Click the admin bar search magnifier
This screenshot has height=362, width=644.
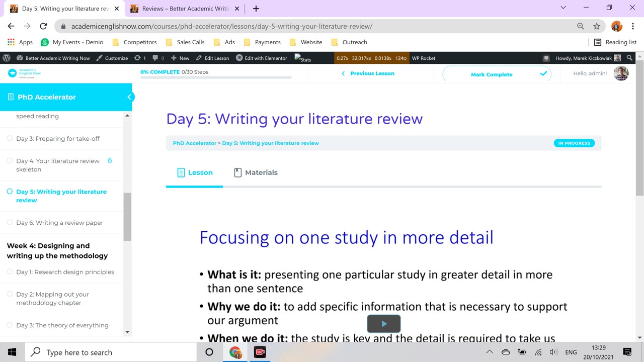coord(629,58)
